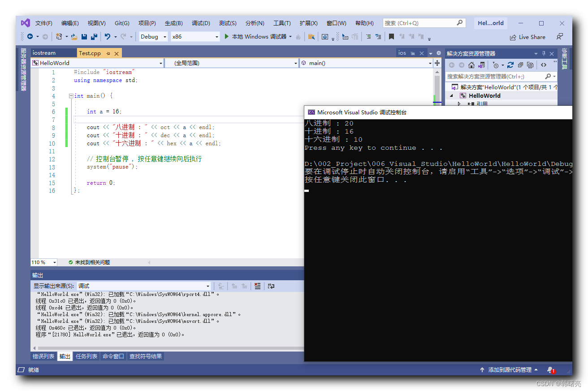
Task: Toggle word wrap in the output pane
Action: tap(271, 286)
